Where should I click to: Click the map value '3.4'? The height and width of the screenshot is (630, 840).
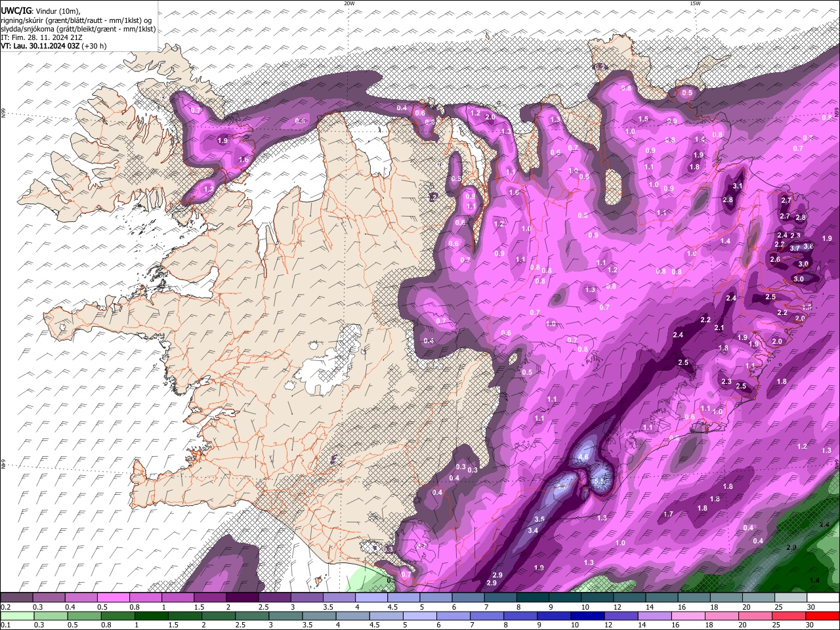point(533,530)
